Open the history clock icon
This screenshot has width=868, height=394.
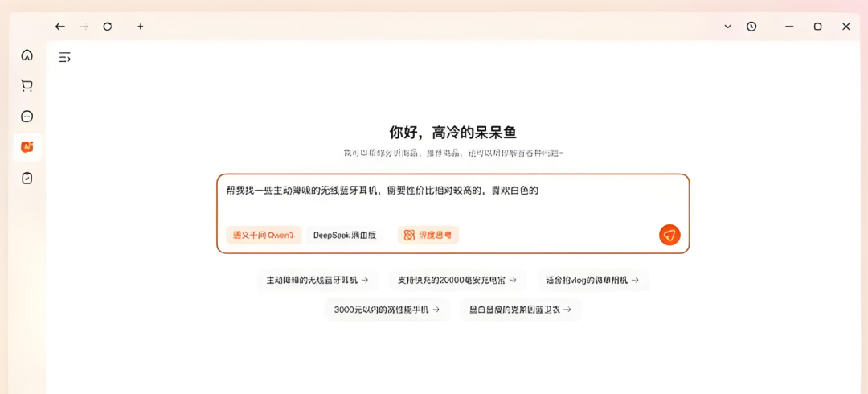751,27
